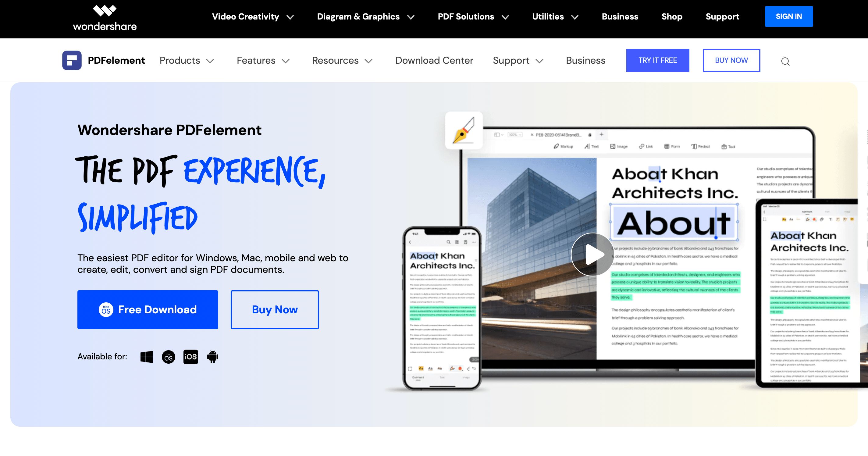Viewport: 868px width, 456px height.
Task: Click the PDFelement product logo icon
Action: coord(72,60)
